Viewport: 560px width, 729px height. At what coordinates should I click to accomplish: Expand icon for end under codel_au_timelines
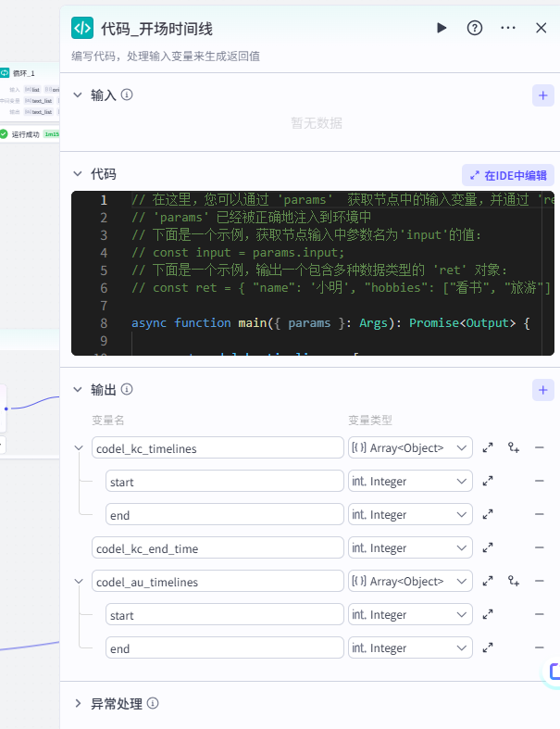(x=488, y=647)
